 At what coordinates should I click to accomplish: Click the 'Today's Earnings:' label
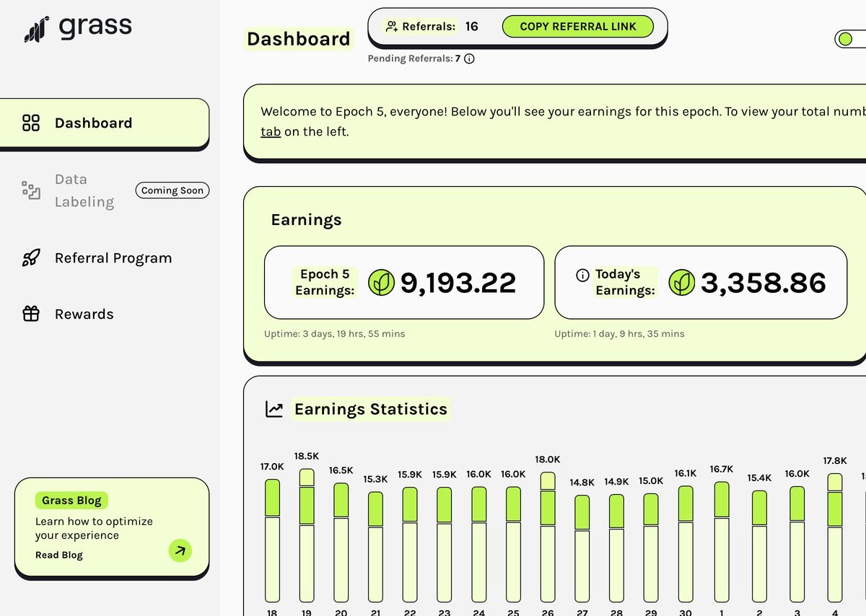(x=625, y=282)
